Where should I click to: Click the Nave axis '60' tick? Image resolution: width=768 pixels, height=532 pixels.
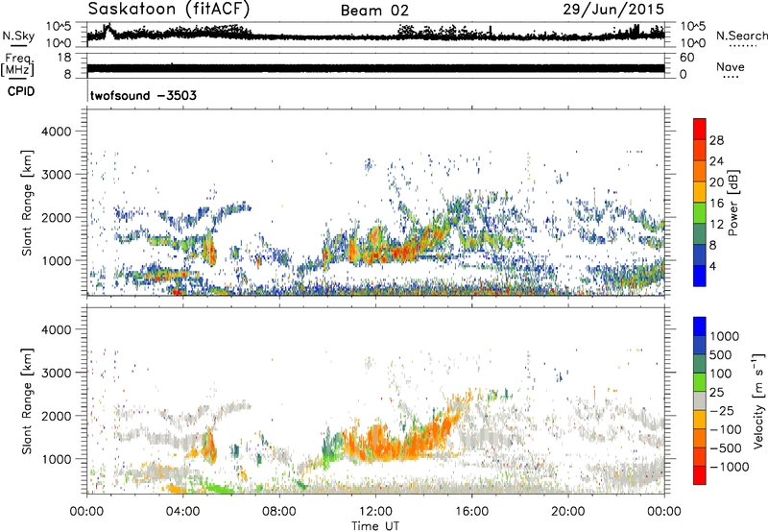[x=686, y=58]
